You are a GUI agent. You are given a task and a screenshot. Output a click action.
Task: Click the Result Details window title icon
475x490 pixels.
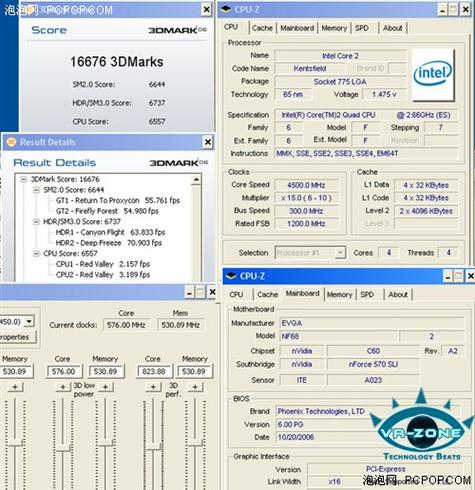11,142
